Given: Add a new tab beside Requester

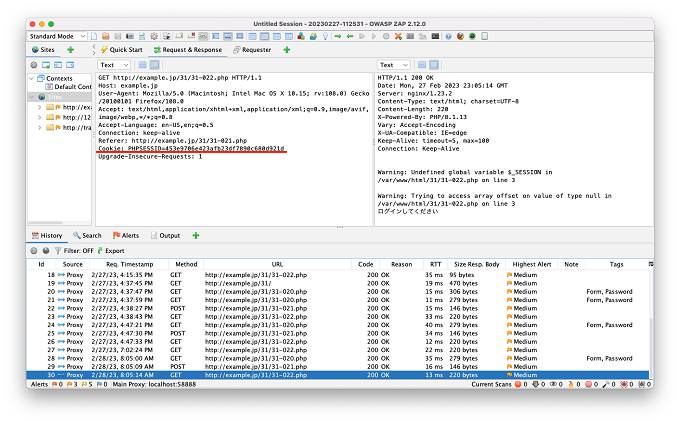Looking at the screenshot, I should [x=287, y=50].
